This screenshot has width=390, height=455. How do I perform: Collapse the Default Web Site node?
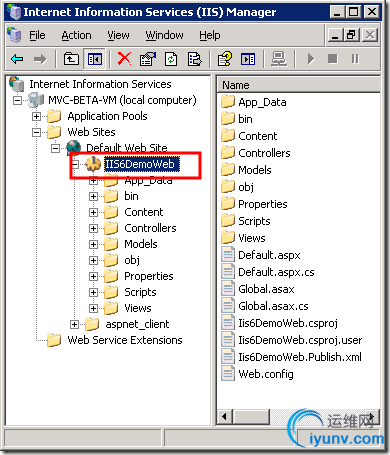point(56,148)
